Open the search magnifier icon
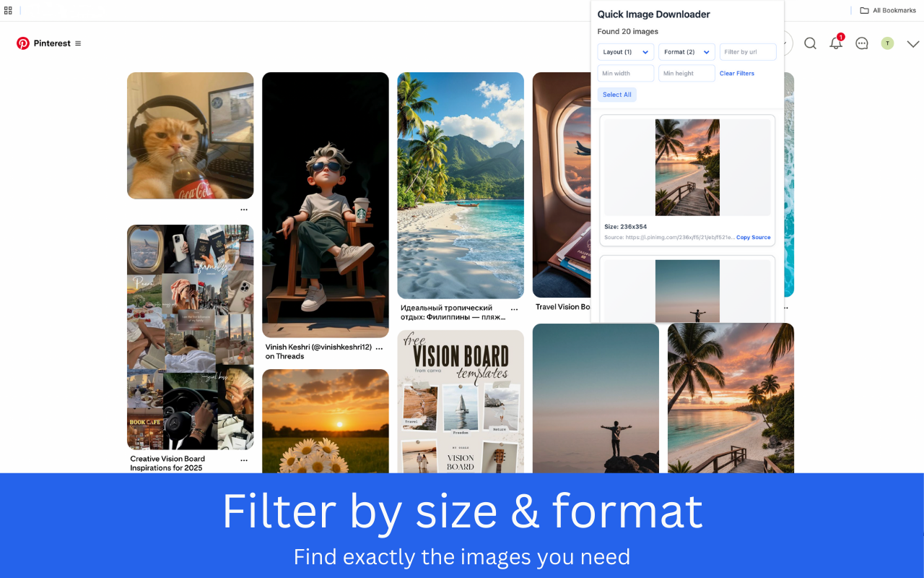Screen dimensions: 924x578 [810, 43]
